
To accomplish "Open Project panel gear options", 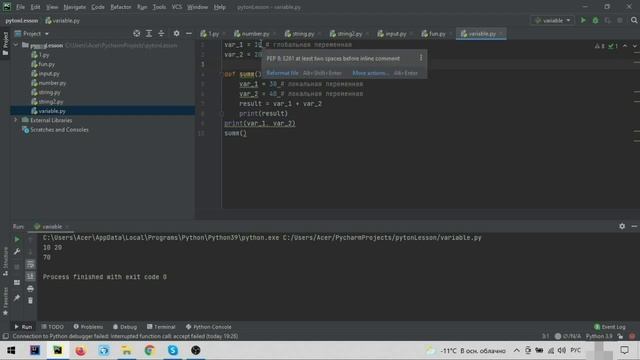I will [x=176, y=33].
